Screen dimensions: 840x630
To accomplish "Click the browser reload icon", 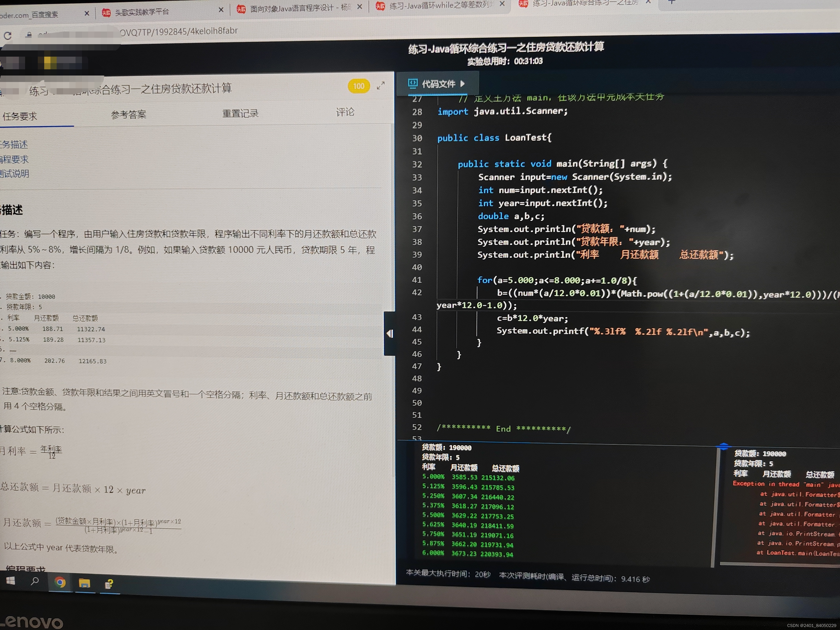I will point(8,36).
